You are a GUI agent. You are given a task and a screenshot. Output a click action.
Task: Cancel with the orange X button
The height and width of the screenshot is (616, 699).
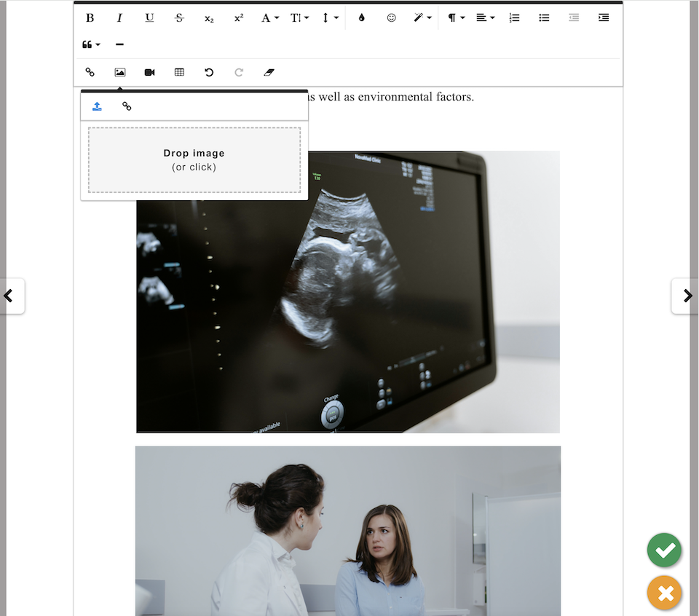[x=664, y=593]
